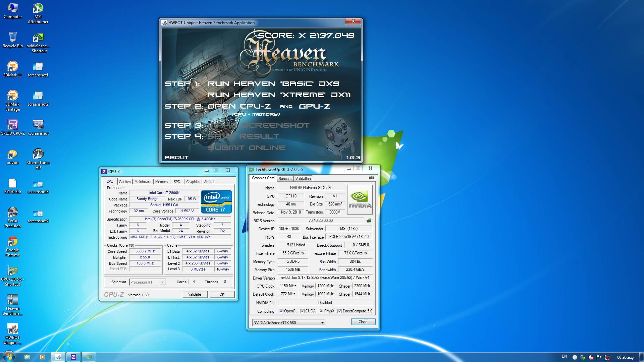Select the Recycle Bin icon
644x362 pixels.
tap(13, 40)
